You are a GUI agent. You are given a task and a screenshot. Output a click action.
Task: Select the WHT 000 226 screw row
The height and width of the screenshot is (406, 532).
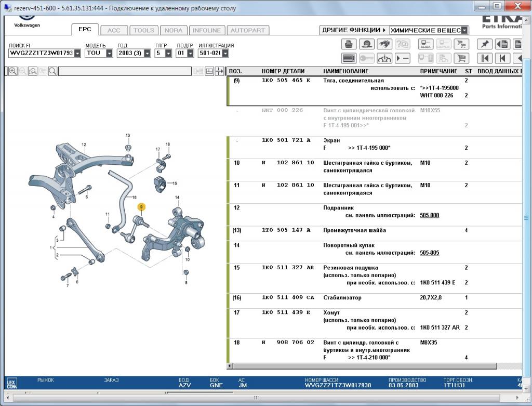point(374,118)
